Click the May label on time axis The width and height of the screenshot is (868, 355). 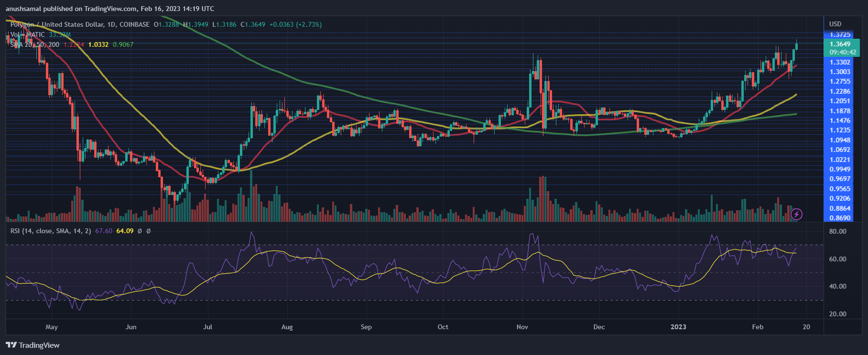coord(52,327)
